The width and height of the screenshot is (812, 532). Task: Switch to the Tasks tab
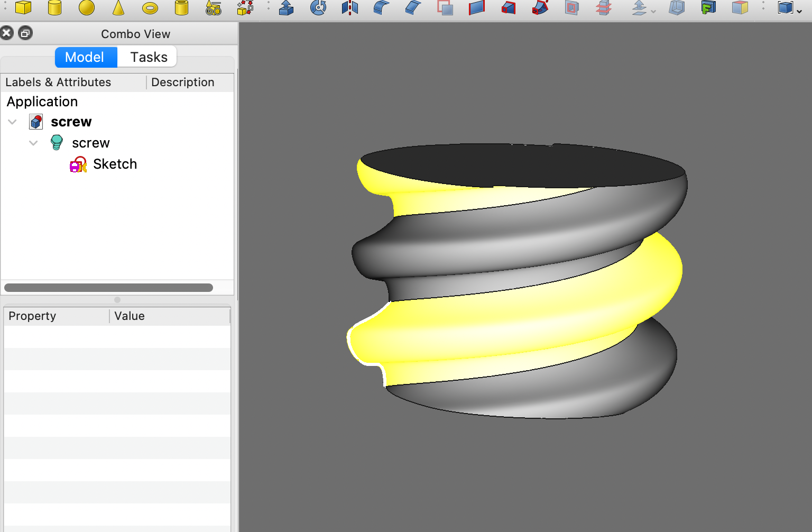click(x=149, y=57)
